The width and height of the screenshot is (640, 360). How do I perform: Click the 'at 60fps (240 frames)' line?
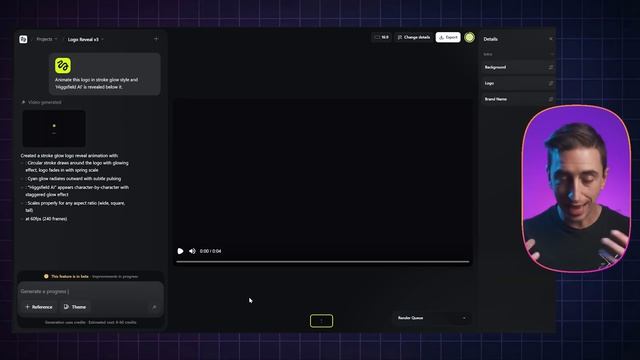coord(46,219)
